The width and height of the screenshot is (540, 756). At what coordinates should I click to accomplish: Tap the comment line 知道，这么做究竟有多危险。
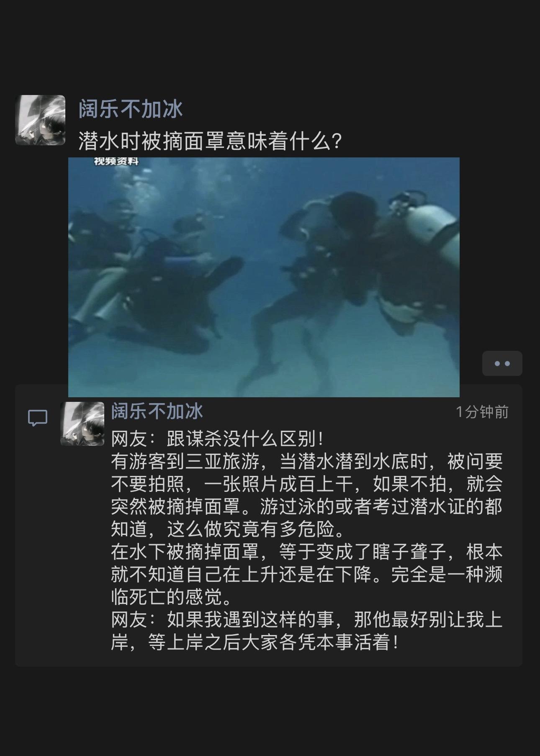228,530
